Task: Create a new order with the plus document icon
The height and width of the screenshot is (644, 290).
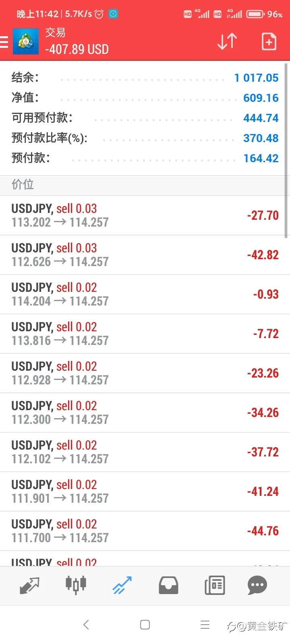Action: pos(269,41)
